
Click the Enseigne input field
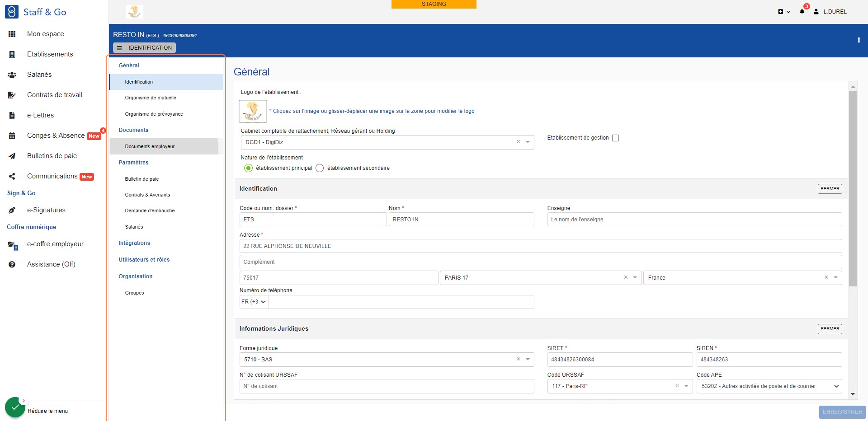tap(694, 220)
